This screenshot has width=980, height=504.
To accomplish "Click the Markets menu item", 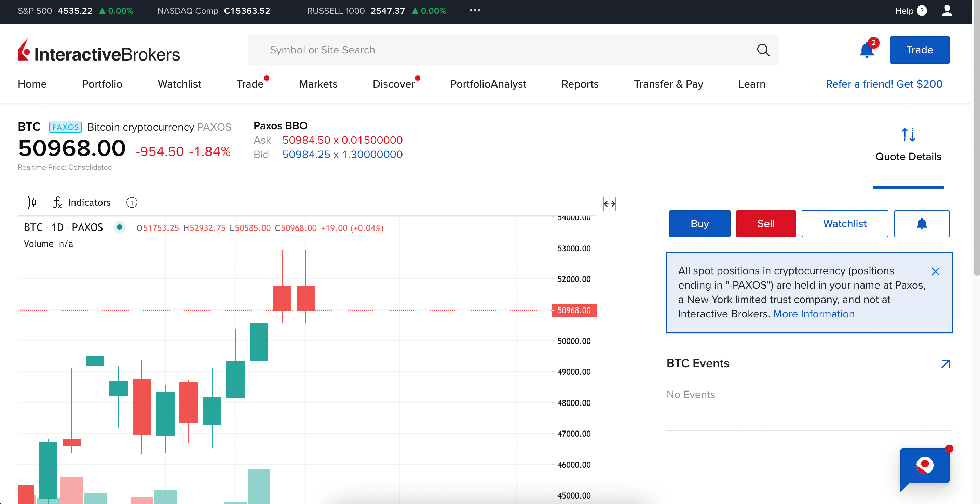I will tap(318, 84).
